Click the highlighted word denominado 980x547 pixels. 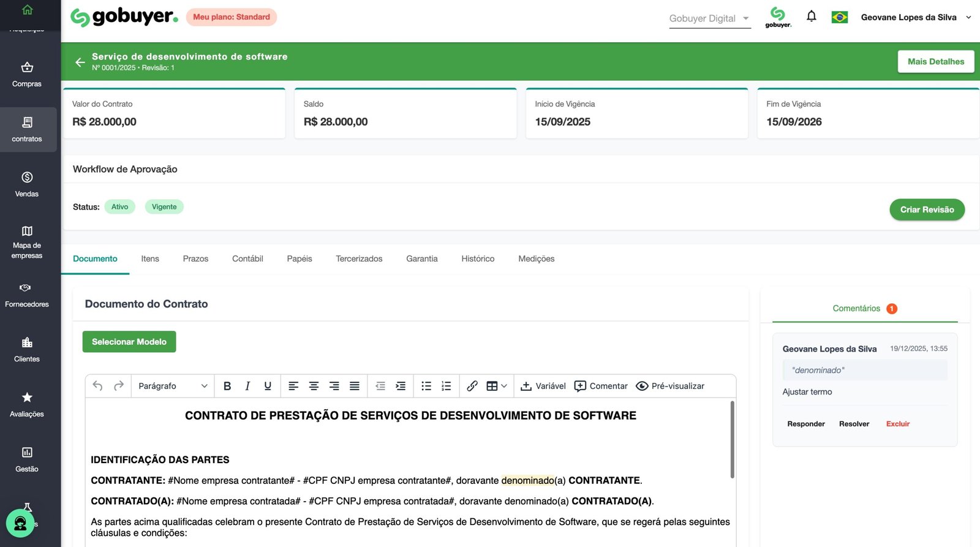tap(527, 480)
